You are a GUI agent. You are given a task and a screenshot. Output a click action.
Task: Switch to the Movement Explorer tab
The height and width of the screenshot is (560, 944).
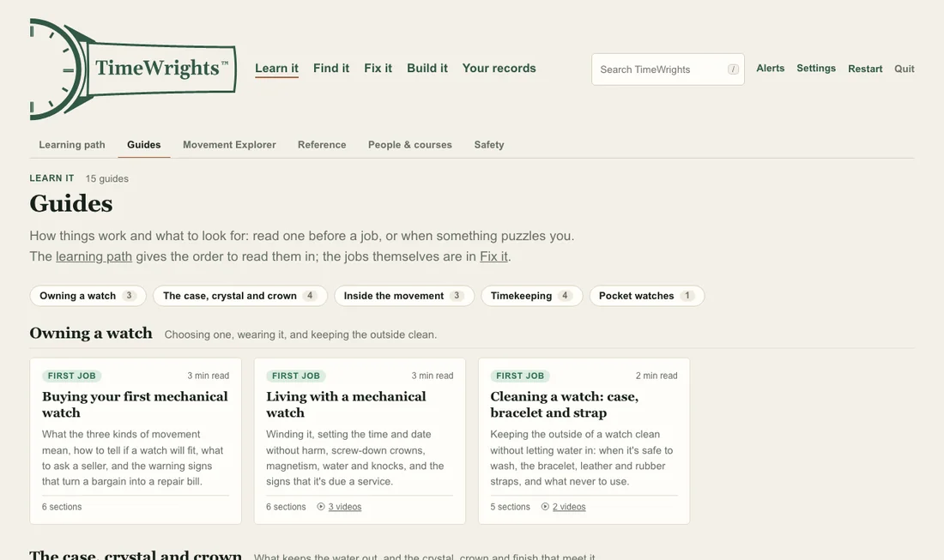tap(229, 144)
